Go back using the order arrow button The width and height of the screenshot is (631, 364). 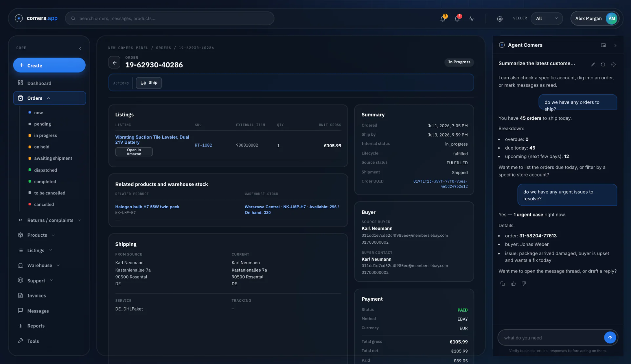tap(114, 62)
